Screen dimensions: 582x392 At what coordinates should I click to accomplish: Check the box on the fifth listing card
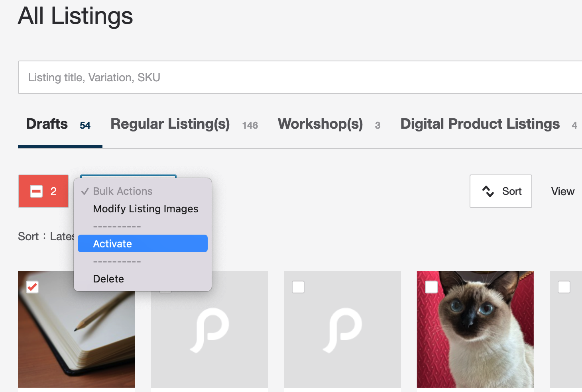[x=564, y=287]
